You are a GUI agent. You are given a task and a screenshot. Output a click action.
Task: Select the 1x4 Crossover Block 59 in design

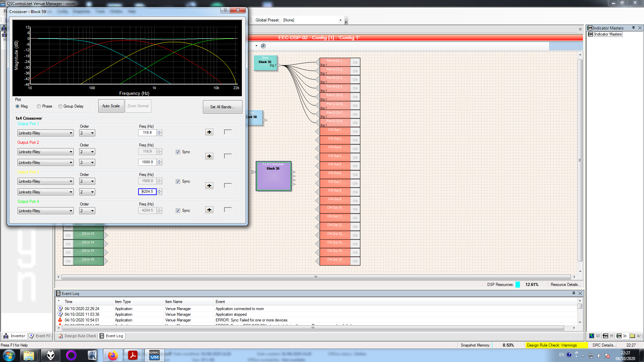[x=273, y=176]
